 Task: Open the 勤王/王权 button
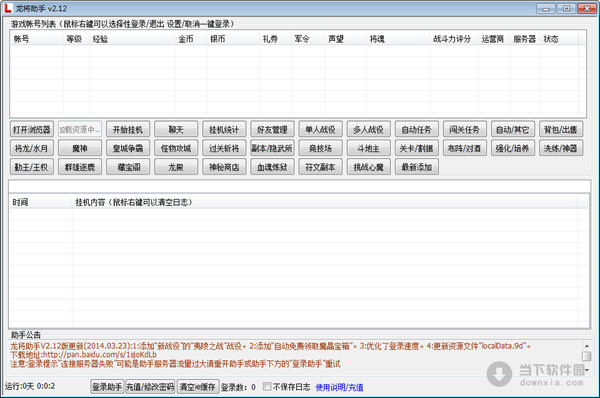(x=32, y=167)
